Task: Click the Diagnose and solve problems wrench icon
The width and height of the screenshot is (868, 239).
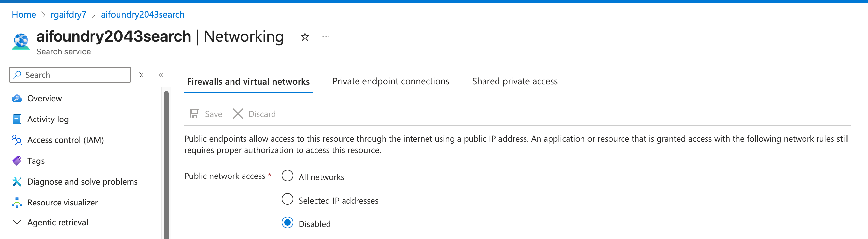Action: click(x=17, y=182)
